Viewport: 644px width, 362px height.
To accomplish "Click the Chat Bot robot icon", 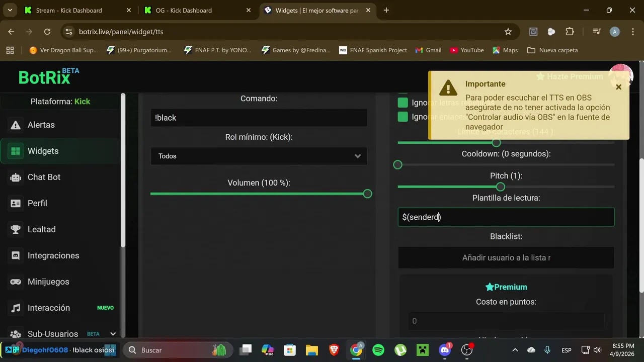I will [16, 177].
